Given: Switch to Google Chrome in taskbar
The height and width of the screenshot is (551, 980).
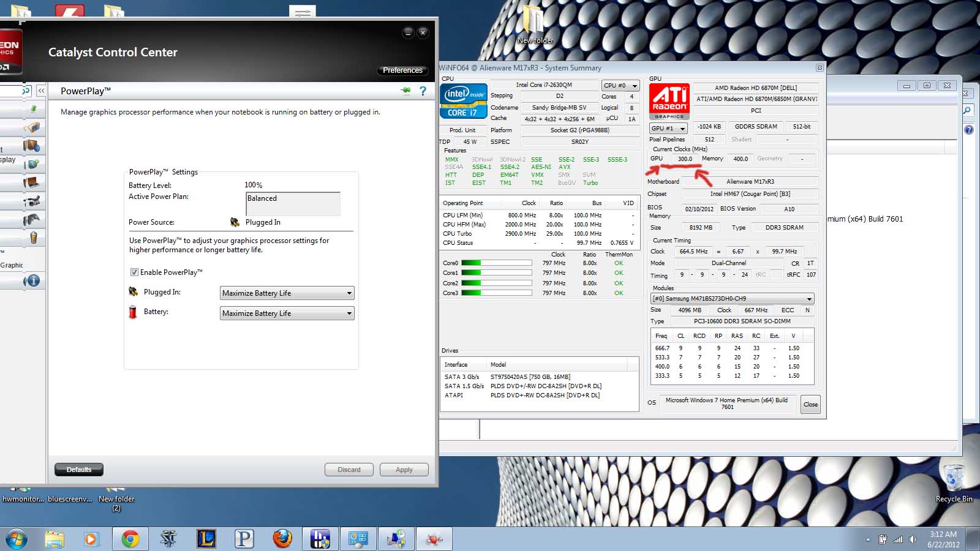Looking at the screenshot, I should [x=130, y=539].
